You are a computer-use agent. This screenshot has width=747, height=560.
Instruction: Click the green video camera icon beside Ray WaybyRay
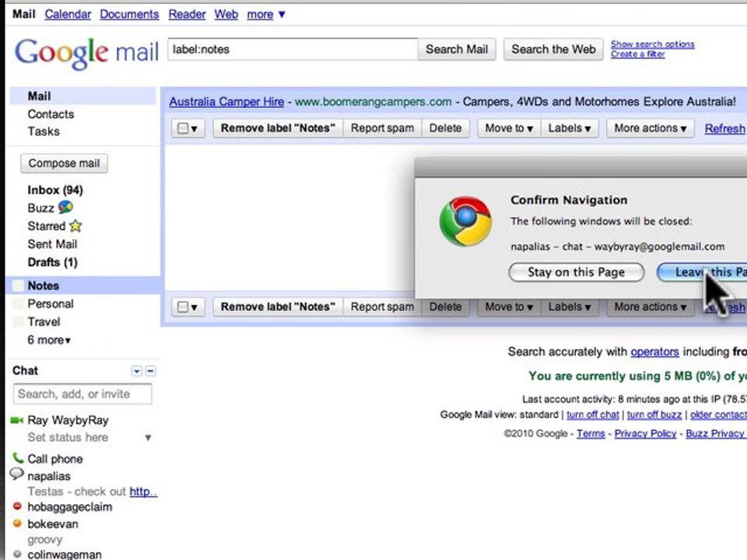16,420
